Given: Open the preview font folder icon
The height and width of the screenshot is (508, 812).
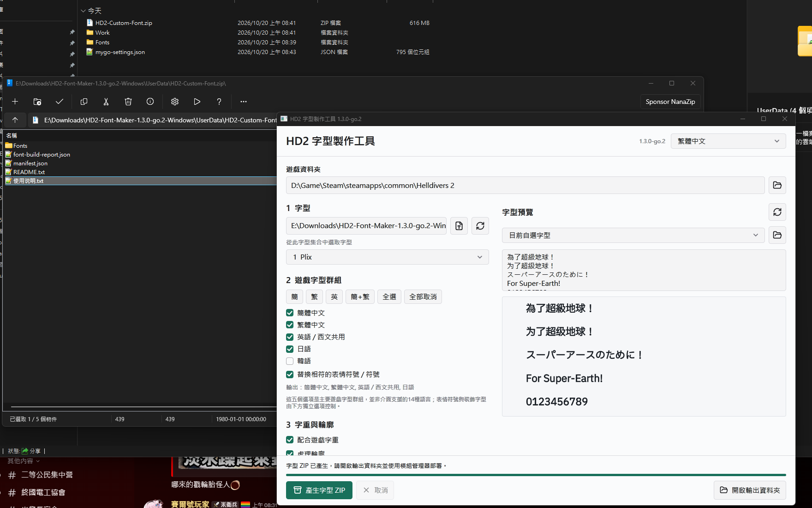Looking at the screenshot, I should tap(777, 235).
